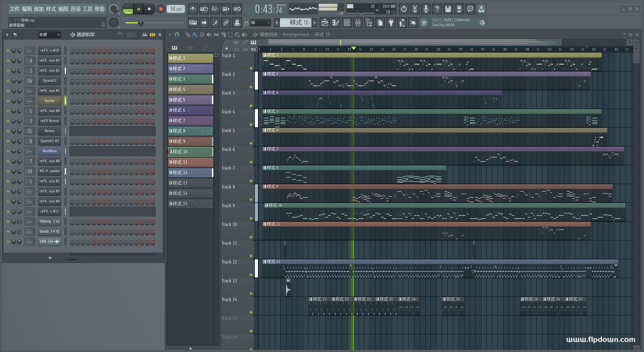Viewport: 644px width, 352px height.
Task: Click the link-to-controller chain icon
Action: pos(226,23)
